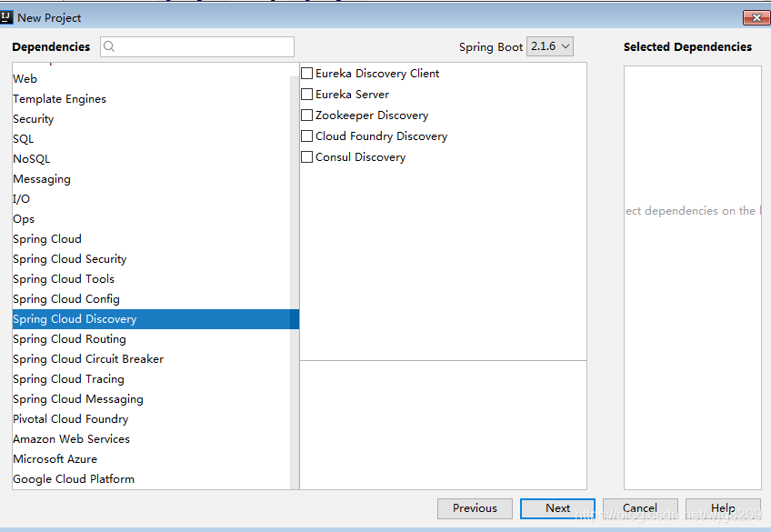Select Spring Cloud Tools category
The width and height of the screenshot is (771, 532).
click(x=152, y=279)
